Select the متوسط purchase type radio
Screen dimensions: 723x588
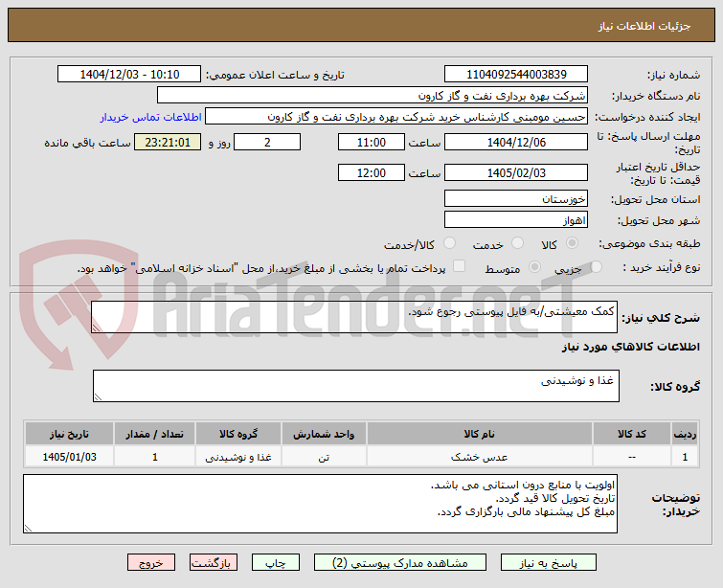point(534,267)
